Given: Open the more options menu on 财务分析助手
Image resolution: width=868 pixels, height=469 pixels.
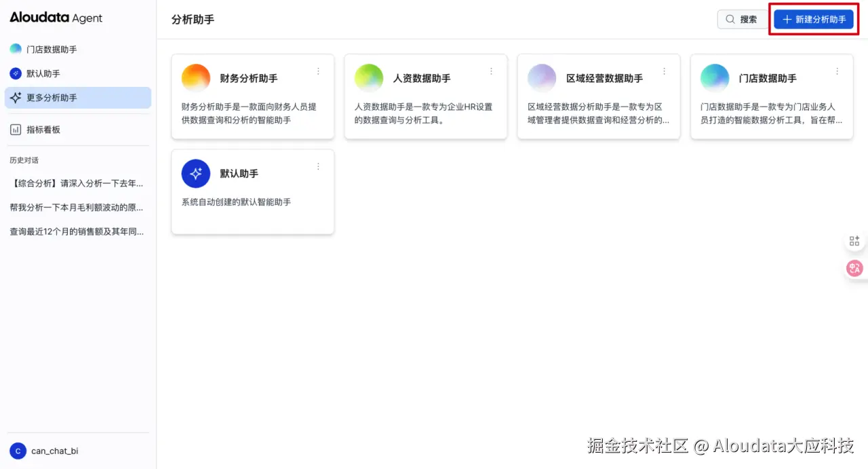Looking at the screenshot, I should (318, 71).
